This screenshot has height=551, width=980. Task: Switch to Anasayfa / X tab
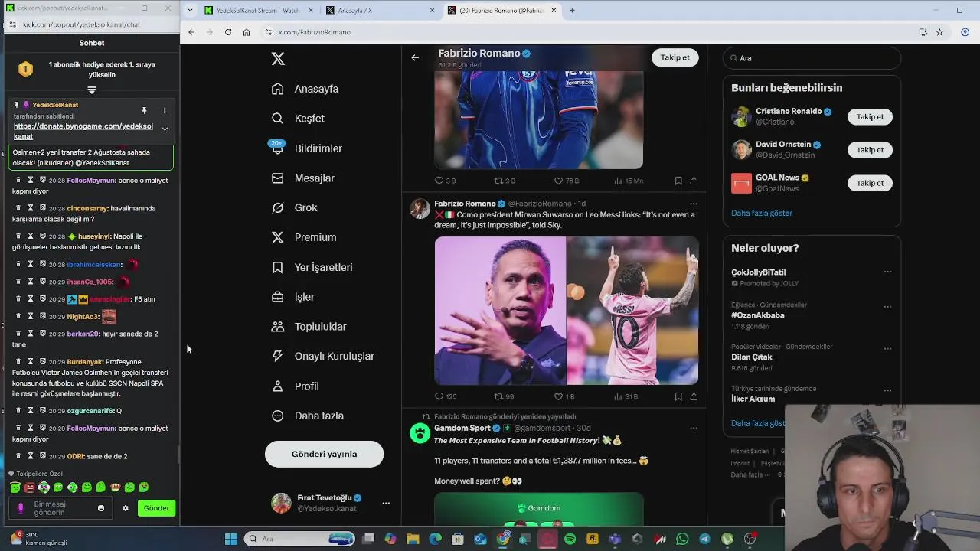pos(379,11)
